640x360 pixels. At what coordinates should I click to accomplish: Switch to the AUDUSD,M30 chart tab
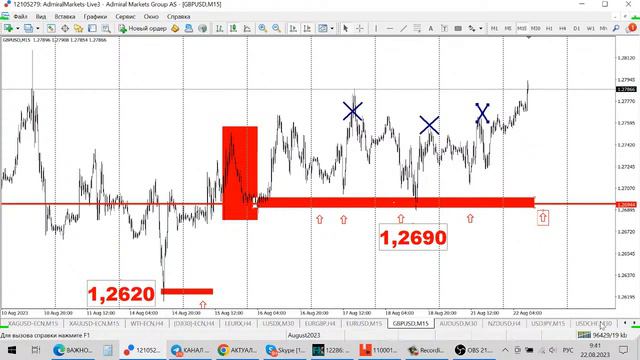[458, 323]
